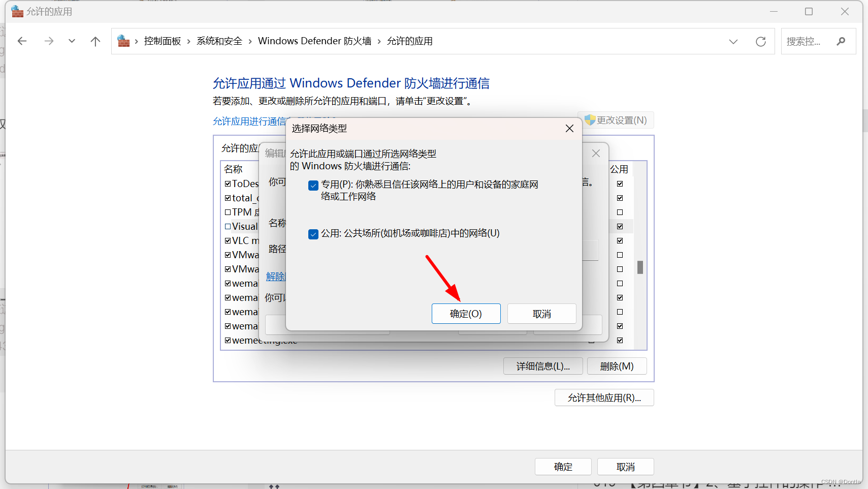The image size is (868, 489).
Task: Refresh the Control Panel page
Action: pos(760,42)
